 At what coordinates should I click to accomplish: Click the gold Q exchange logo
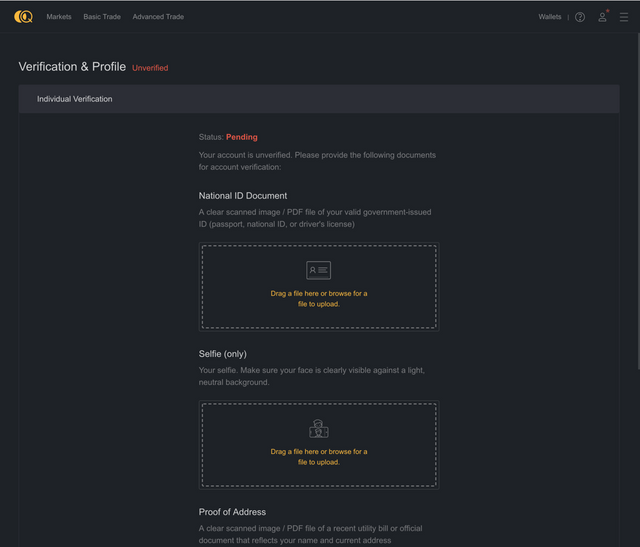tap(23, 17)
